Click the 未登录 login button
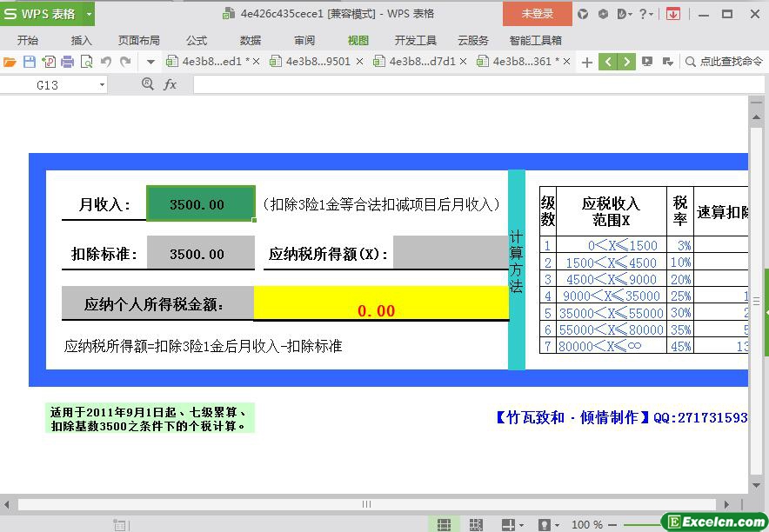This screenshot has width=769, height=532. (x=537, y=14)
